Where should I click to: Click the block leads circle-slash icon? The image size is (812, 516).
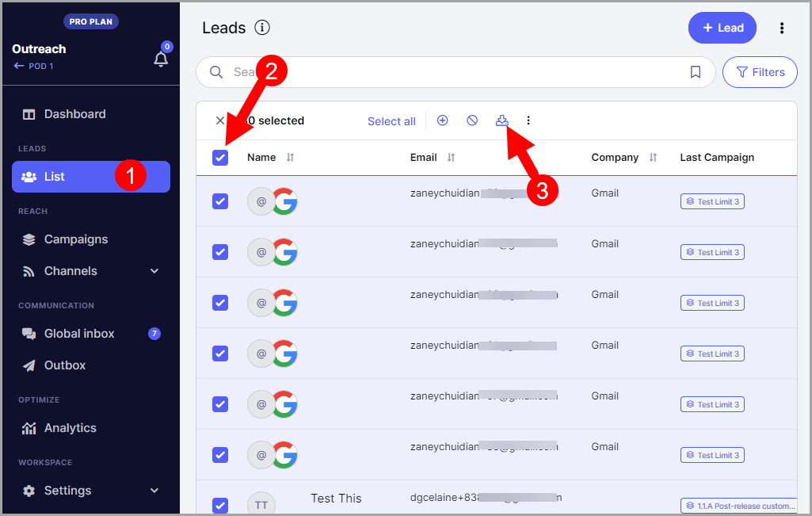click(472, 120)
